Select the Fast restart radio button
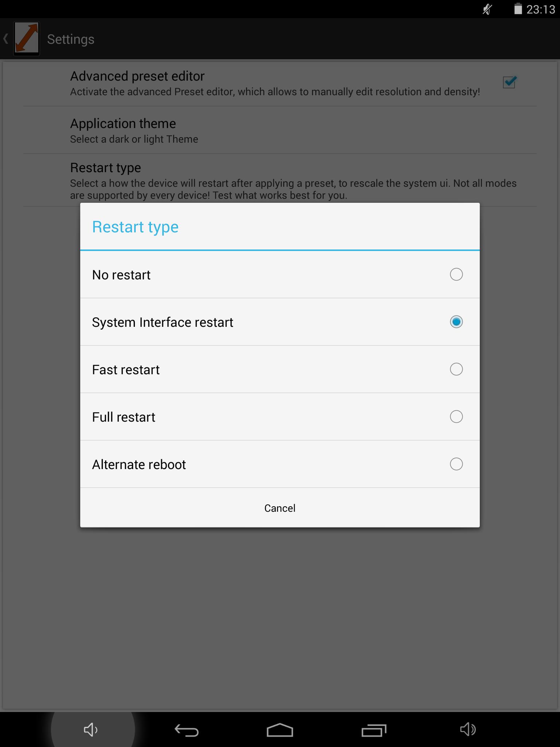Viewport: 560px width, 747px height. click(x=456, y=369)
